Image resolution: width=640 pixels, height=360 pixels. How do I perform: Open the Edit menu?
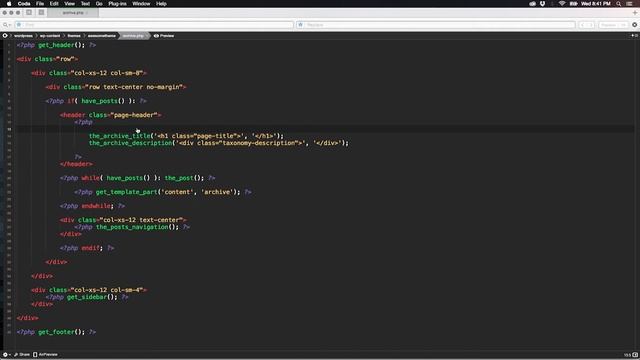(54, 4)
